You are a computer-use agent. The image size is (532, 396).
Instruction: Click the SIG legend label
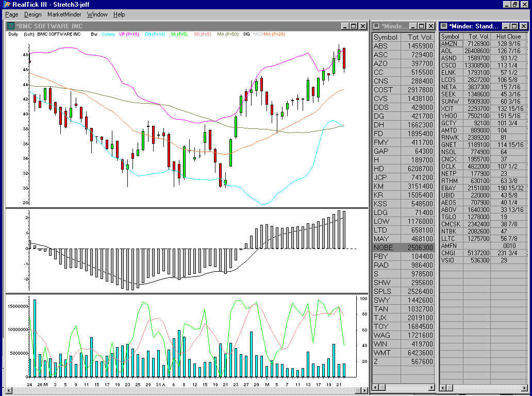pos(246,34)
